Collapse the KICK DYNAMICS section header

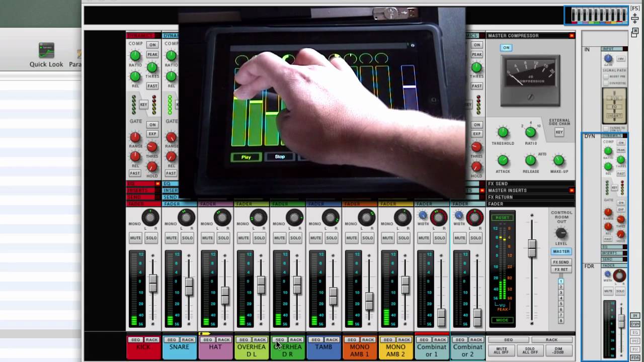click(143, 36)
